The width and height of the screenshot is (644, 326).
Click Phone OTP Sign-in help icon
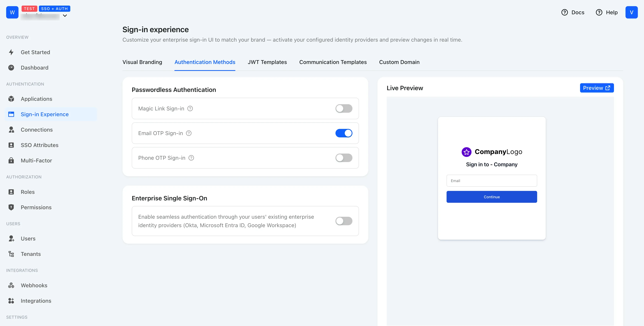191,158
